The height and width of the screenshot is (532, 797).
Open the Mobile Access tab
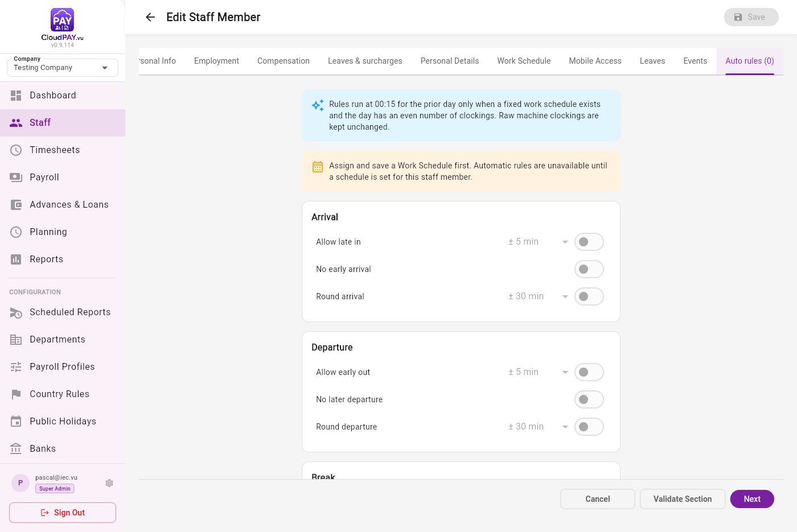(x=595, y=61)
